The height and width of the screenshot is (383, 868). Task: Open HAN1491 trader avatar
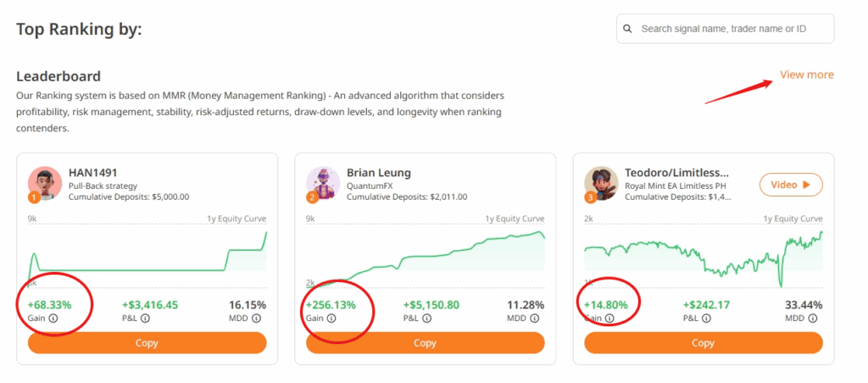[44, 183]
